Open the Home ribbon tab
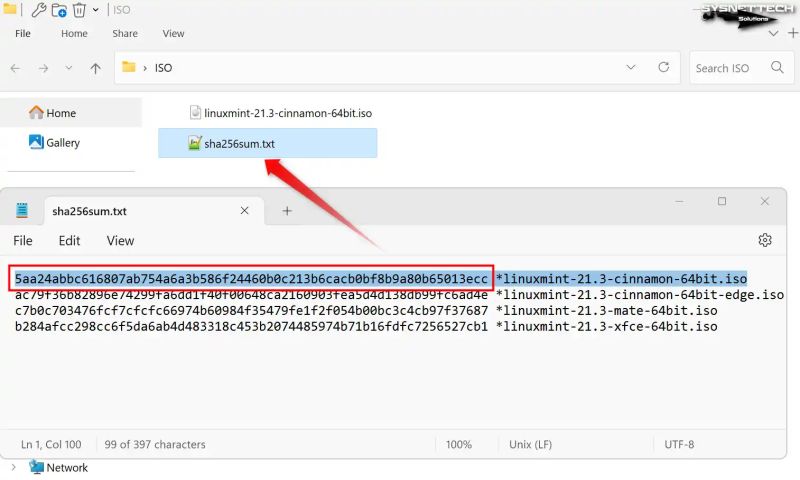Viewport: 800px width, 480px height. point(74,34)
